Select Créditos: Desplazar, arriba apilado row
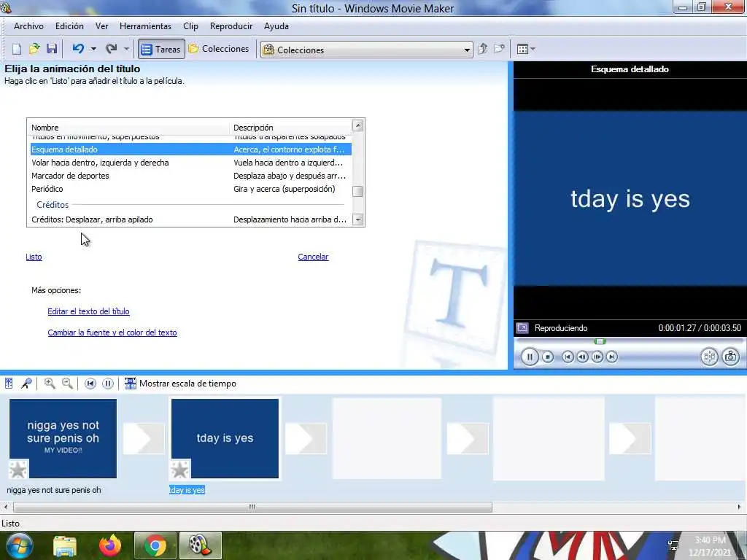The width and height of the screenshot is (747, 560). (x=190, y=219)
